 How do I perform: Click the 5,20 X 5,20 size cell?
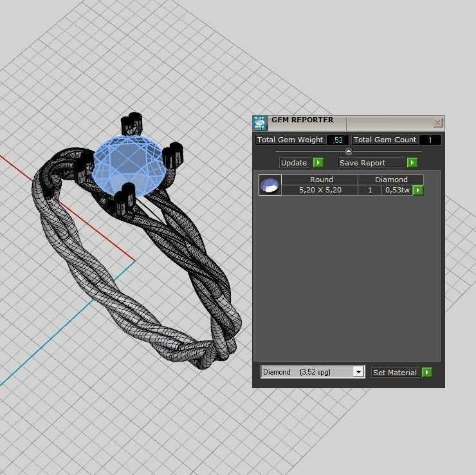click(x=320, y=190)
